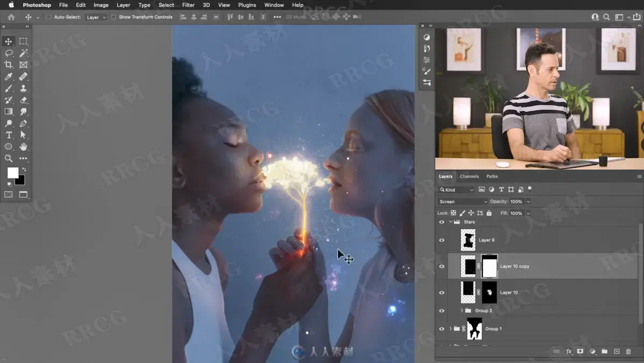Toggle the layer filter on/off switch
Viewport: 644px width, 363px height.
tap(530, 189)
